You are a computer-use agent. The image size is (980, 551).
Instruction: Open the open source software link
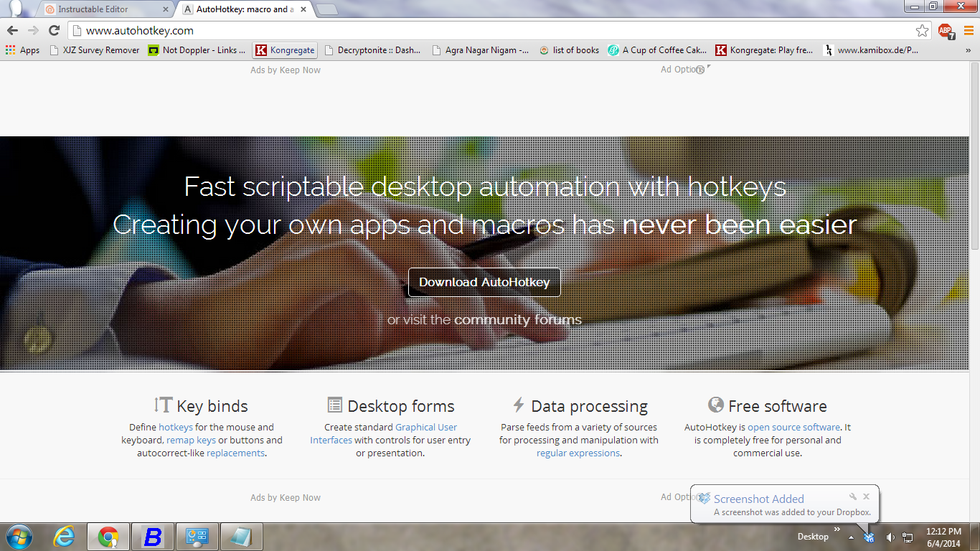pyautogui.click(x=793, y=427)
